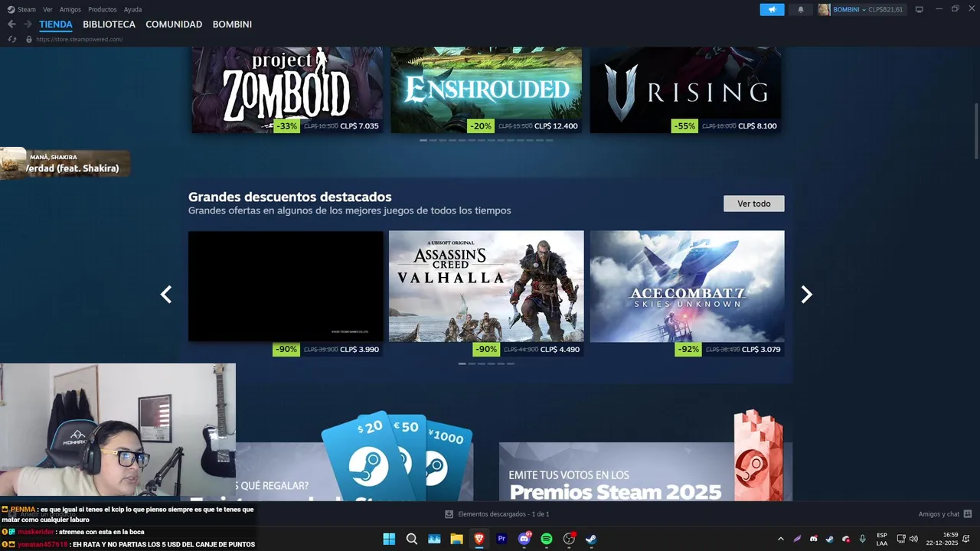980x551 pixels.
Task: Go back with the Steam back arrow
Action: click(11, 24)
